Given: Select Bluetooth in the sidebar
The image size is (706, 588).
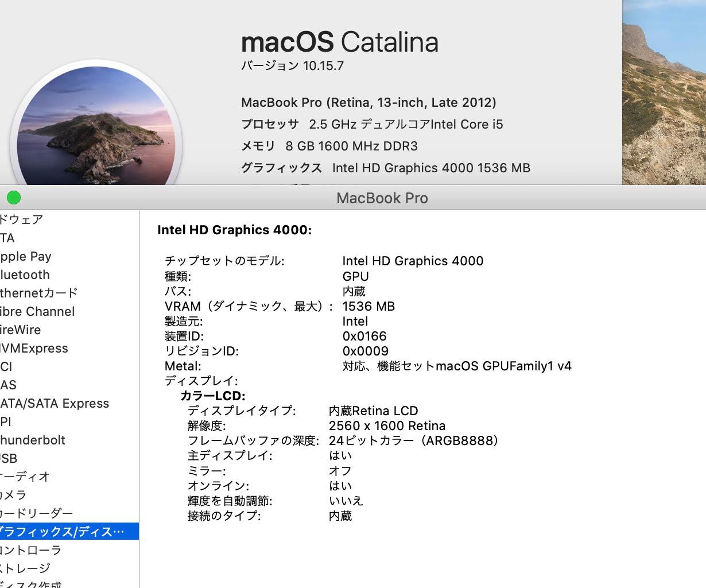Looking at the screenshot, I should [x=25, y=274].
